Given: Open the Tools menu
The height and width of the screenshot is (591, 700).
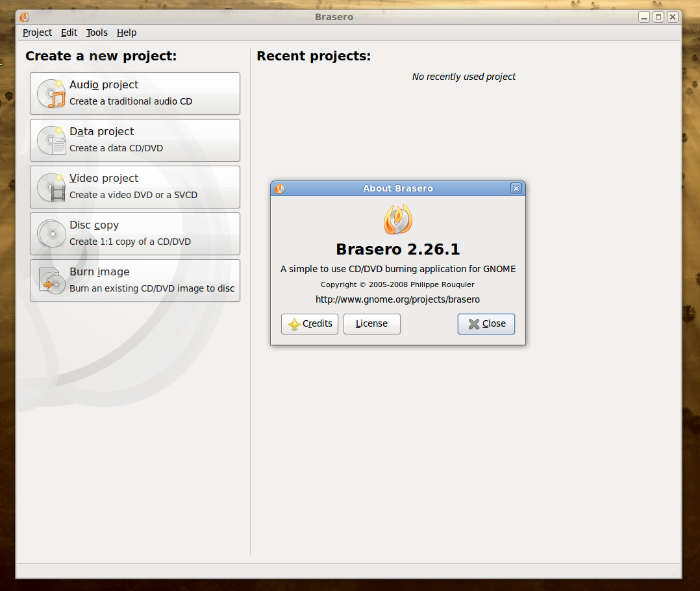Looking at the screenshot, I should (x=97, y=32).
